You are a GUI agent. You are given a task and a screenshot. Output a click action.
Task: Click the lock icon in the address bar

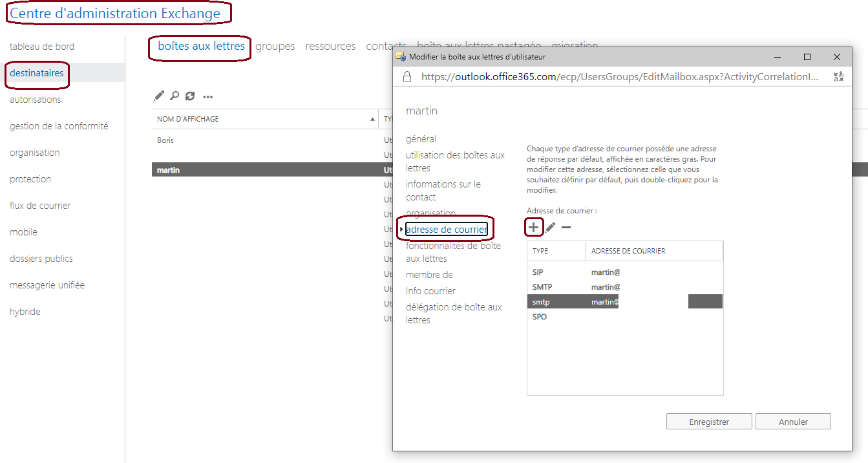pyautogui.click(x=407, y=76)
